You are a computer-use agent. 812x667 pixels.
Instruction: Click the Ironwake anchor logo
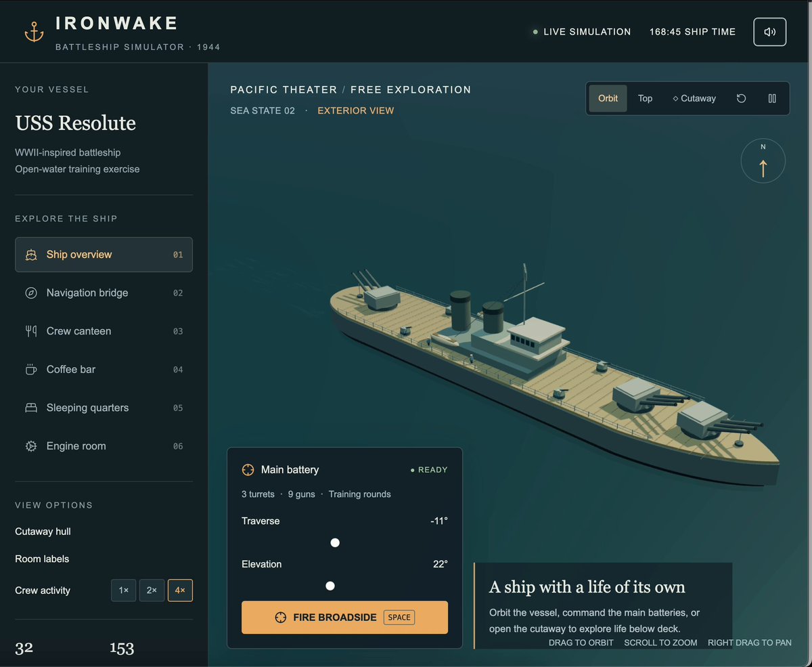(34, 32)
